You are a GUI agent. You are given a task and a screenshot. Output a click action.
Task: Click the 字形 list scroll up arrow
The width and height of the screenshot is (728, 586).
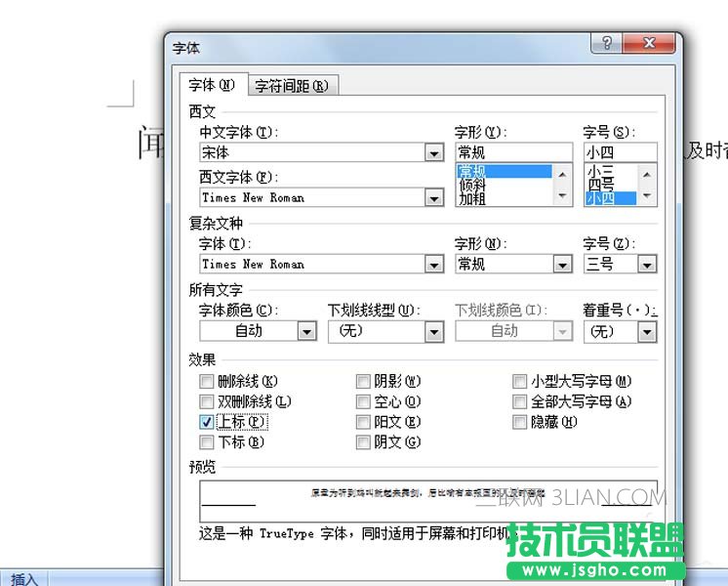pyautogui.click(x=562, y=175)
